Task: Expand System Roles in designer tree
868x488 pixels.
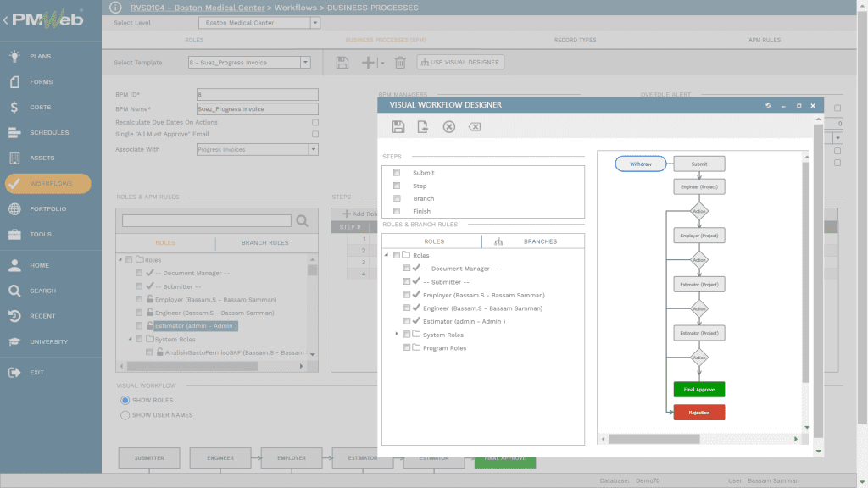Action: [x=397, y=334]
